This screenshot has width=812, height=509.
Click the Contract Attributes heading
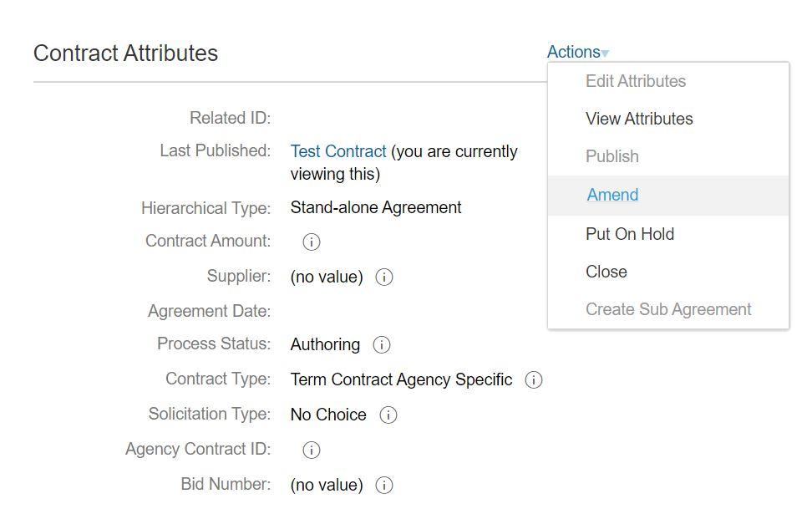[x=125, y=53]
